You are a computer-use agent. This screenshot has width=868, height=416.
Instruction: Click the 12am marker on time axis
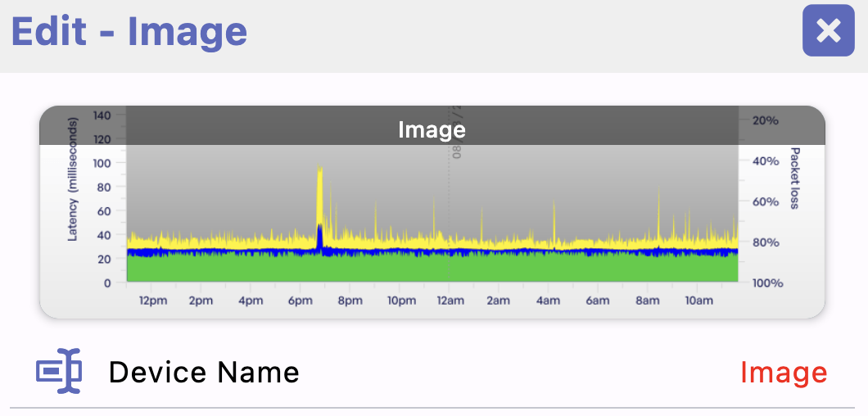pos(449,301)
